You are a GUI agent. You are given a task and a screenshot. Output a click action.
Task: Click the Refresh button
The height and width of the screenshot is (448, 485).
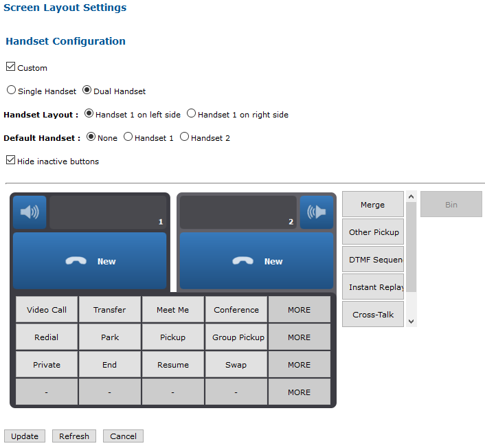[x=74, y=436]
